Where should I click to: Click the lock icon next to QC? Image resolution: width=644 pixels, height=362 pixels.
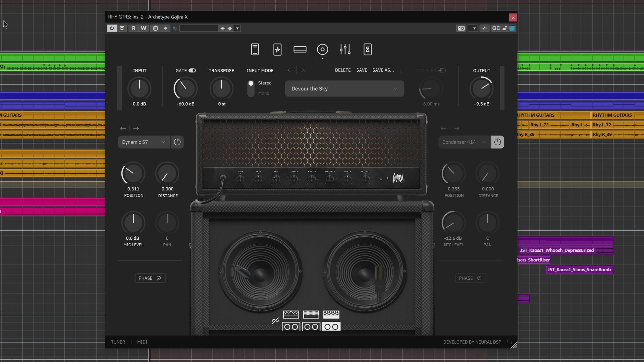(504, 28)
